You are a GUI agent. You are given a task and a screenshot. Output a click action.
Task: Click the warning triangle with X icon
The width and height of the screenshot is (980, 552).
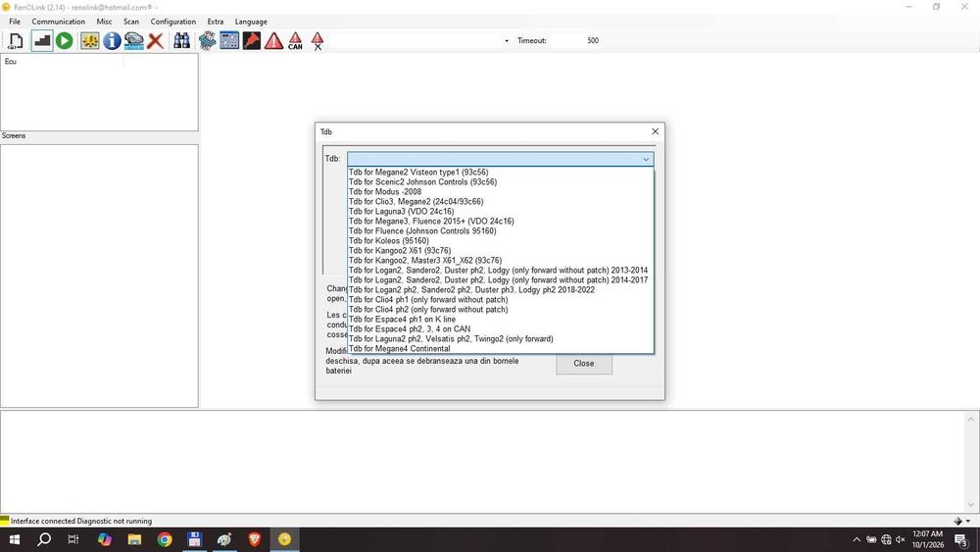(x=318, y=40)
